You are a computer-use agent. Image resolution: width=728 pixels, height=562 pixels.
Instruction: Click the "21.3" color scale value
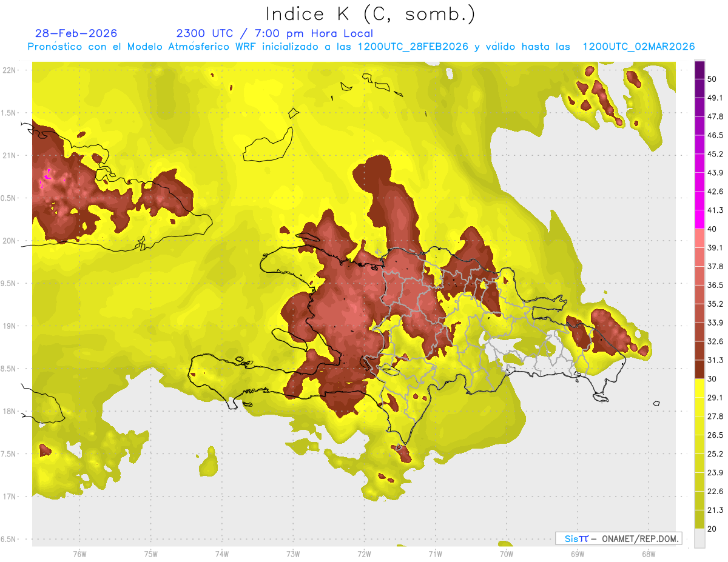(x=715, y=510)
